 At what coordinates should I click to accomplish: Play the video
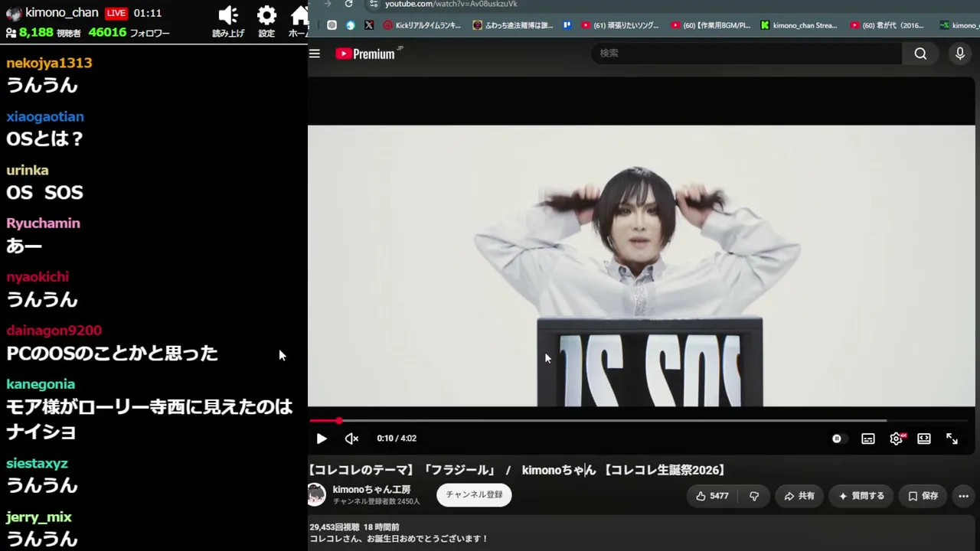click(322, 439)
